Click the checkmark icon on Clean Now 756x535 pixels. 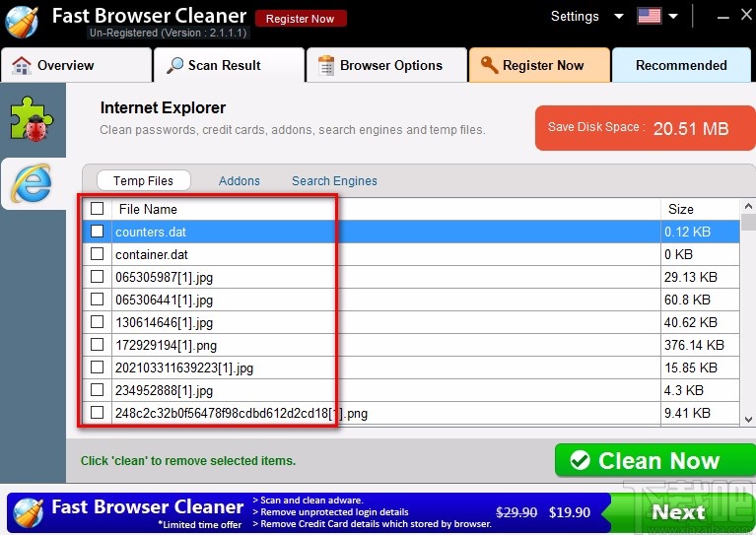(580, 460)
